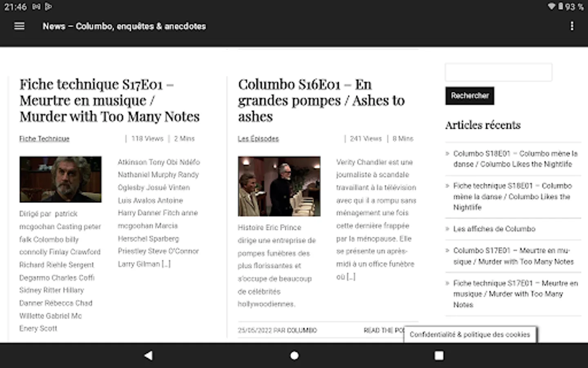Image resolution: width=588 pixels, height=368 pixels.
Task: Open the mail notification icon in status bar
Action: click(x=36, y=7)
